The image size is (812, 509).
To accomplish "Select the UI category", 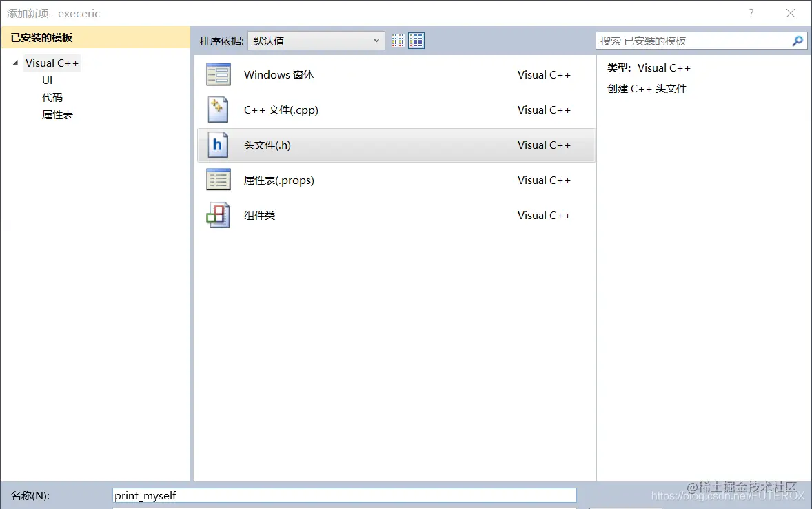I will [x=47, y=80].
